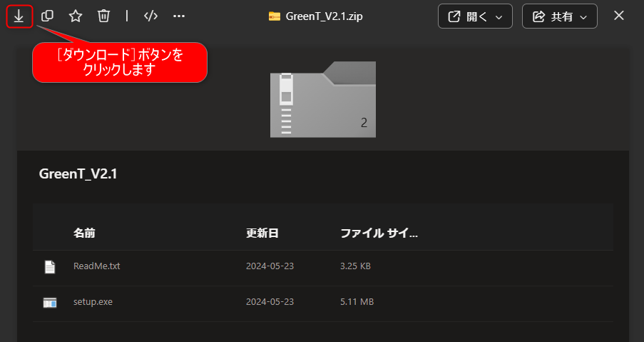
Task: Sort the list by the 更新日 column header
Action: tap(262, 233)
